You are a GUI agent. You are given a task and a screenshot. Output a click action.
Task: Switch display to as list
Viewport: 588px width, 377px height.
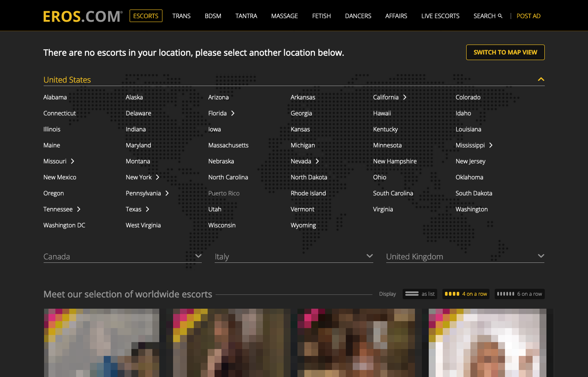pos(420,294)
